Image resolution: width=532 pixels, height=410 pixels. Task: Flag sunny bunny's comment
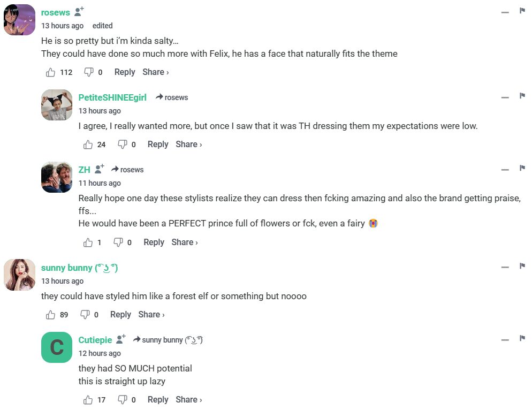522,266
